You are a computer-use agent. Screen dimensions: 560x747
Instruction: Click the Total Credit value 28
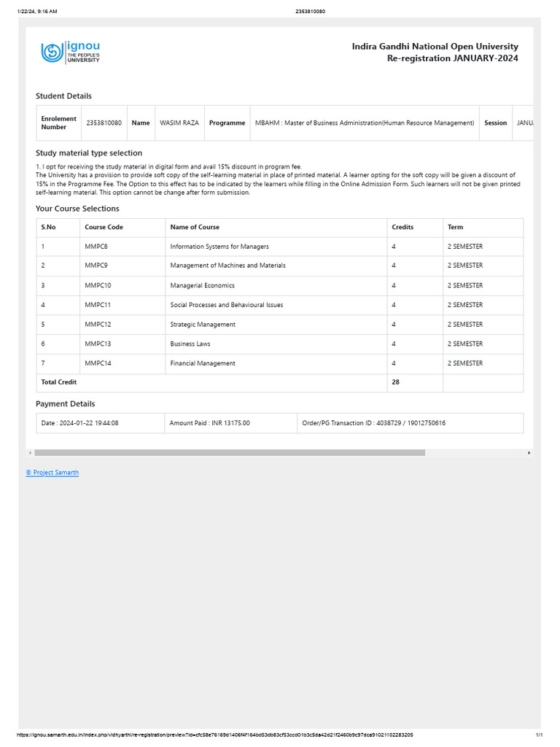pos(396,382)
